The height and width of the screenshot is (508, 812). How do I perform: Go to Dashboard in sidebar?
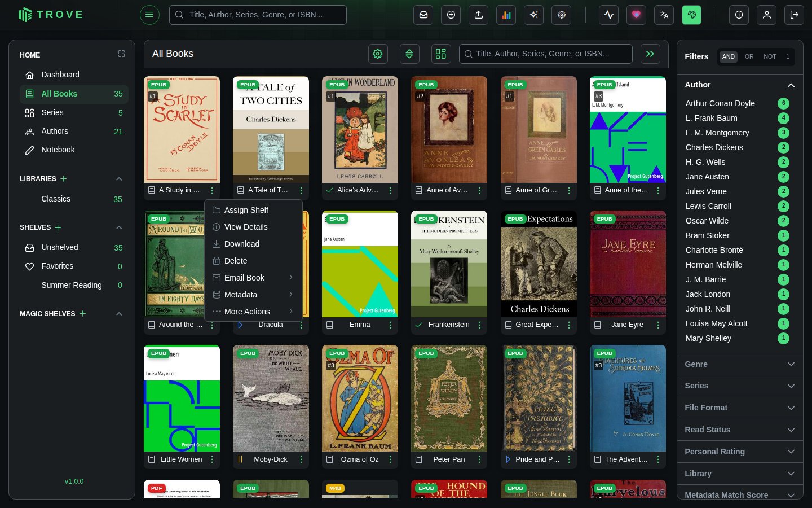[x=74, y=75]
